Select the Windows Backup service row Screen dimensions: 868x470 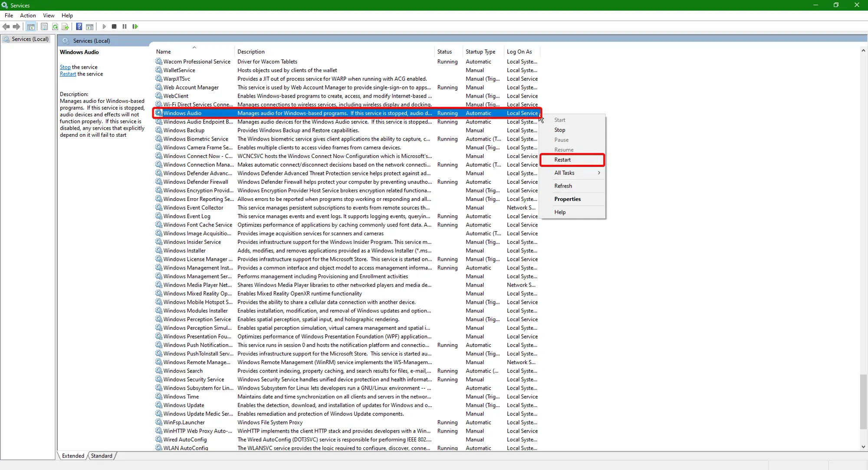click(x=184, y=130)
